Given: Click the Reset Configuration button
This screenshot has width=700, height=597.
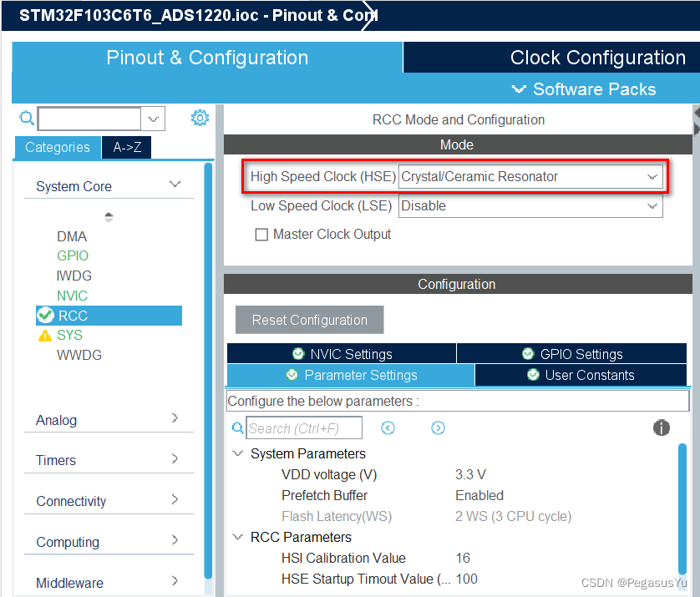Looking at the screenshot, I should (309, 320).
